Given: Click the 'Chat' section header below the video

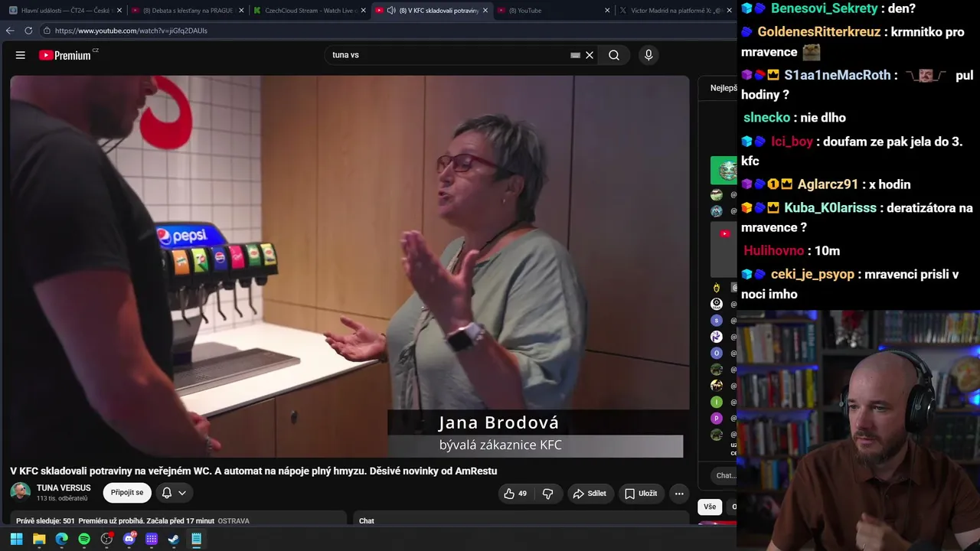Looking at the screenshot, I should click(x=367, y=521).
